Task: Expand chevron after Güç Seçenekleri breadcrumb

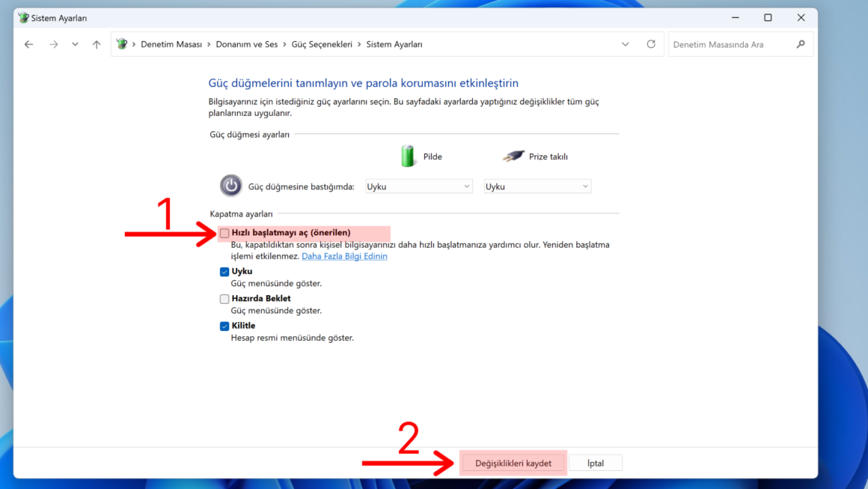Action: click(x=359, y=44)
